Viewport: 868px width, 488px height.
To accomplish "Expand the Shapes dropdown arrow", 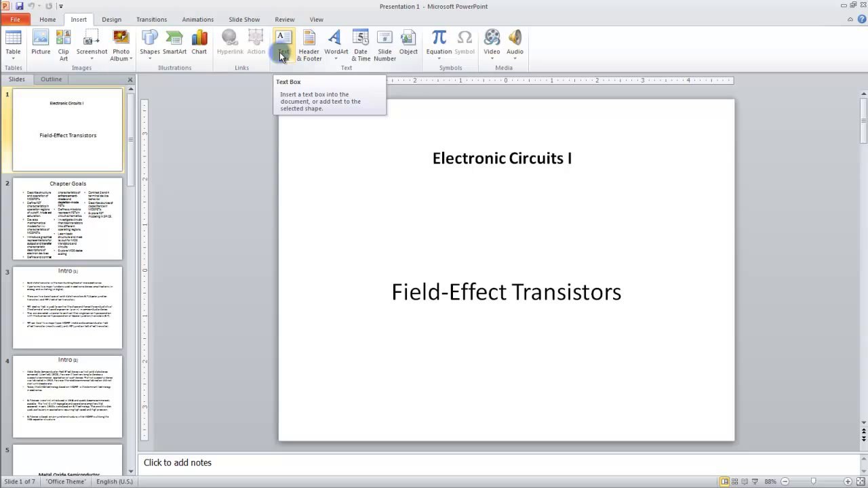I will 150,58.
